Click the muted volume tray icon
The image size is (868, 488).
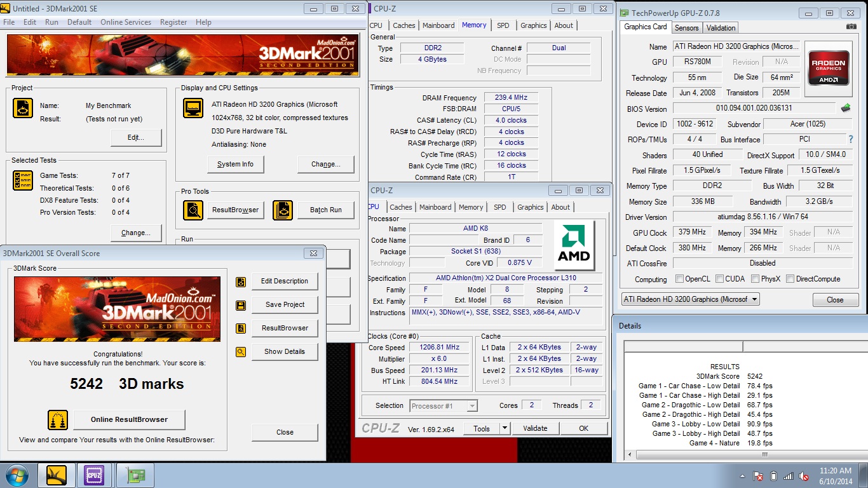804,476
